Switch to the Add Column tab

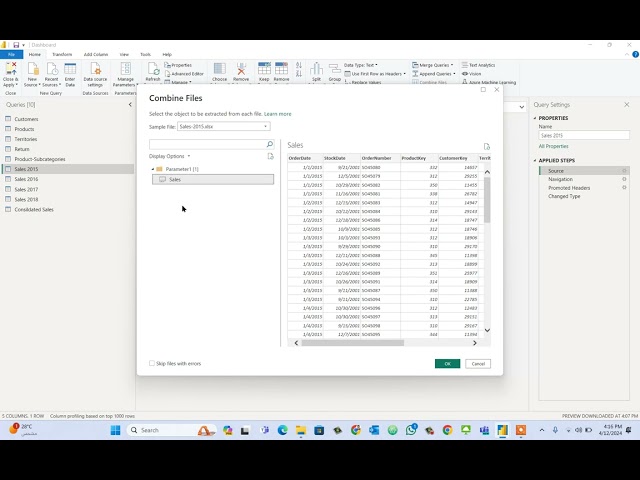click(x=96, y=54)
